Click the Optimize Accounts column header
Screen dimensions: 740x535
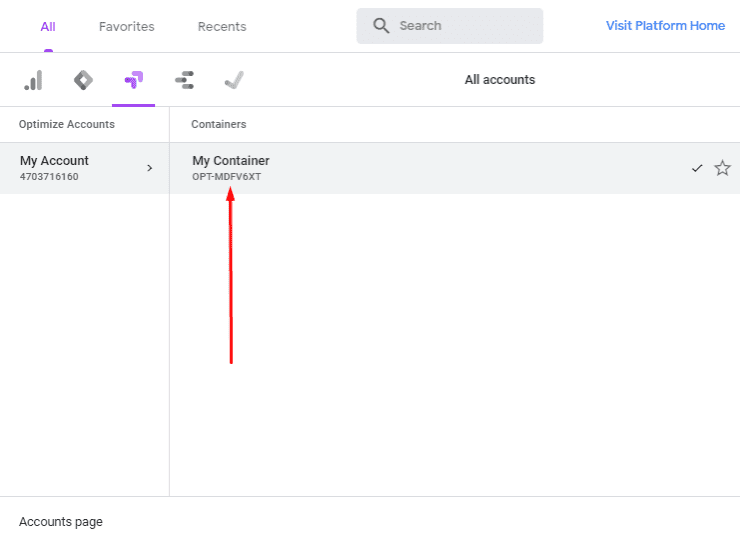(67, 124)
